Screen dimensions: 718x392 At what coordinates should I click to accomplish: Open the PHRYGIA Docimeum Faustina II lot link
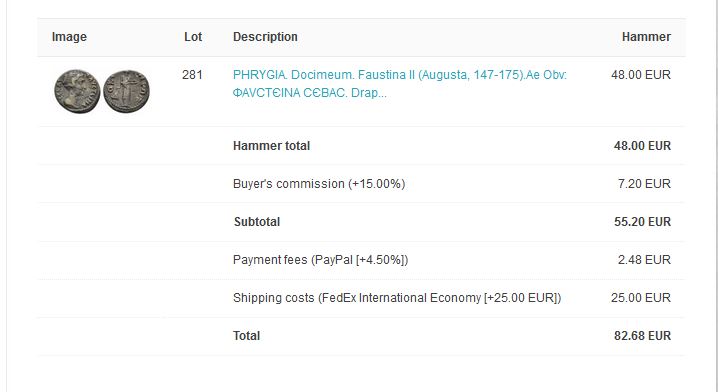(400, 84)
